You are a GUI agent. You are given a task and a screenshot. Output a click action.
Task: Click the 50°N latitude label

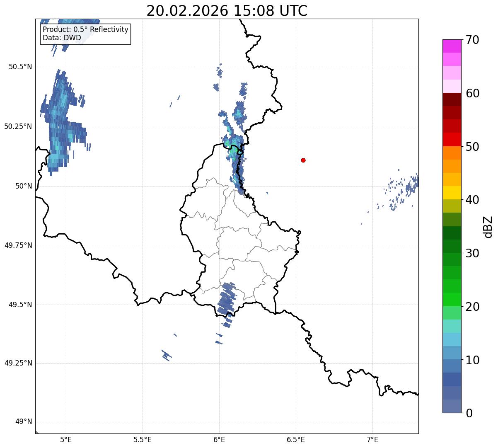tap(24, 186)
